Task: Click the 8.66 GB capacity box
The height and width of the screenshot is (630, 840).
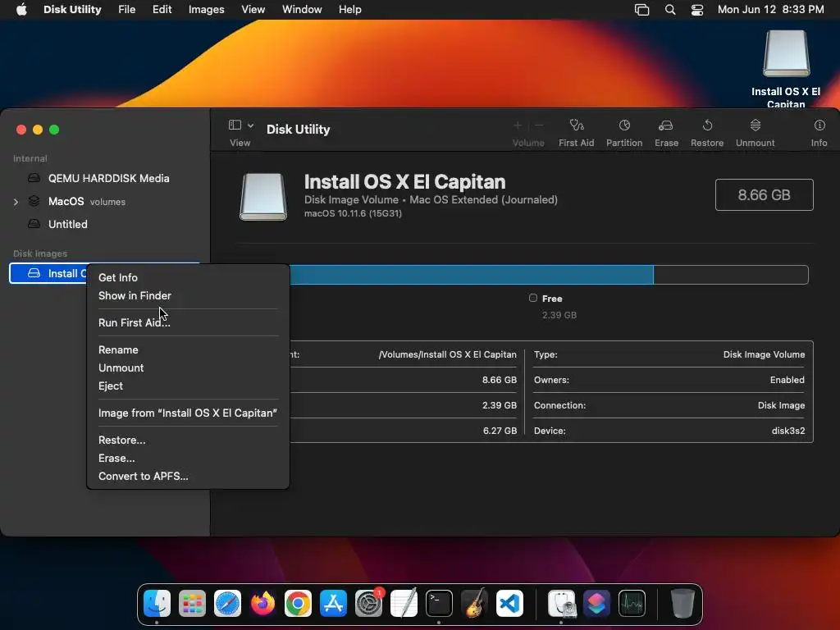Action: pyautogui.click(x=764, y=195)
